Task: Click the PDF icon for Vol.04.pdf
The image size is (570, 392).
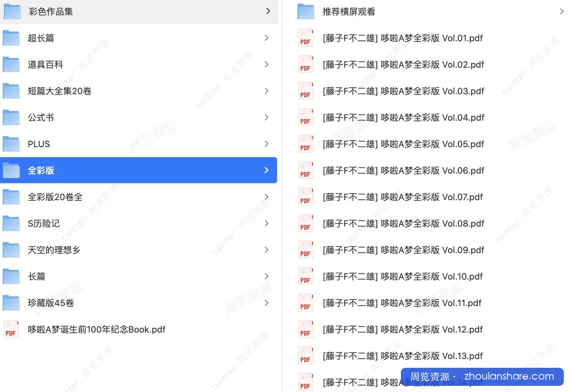Action: pyautogui.click(x=305, y=118)
